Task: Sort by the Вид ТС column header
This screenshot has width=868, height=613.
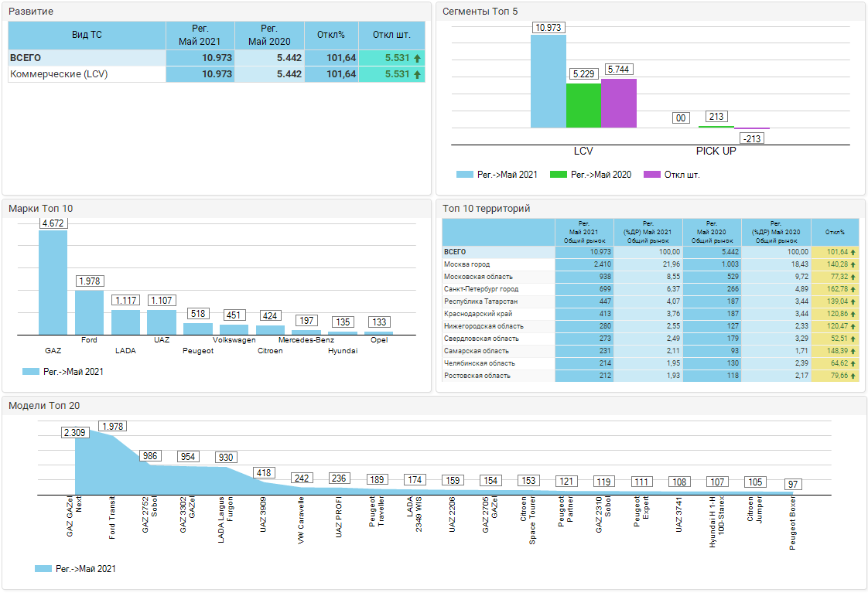Action: [x=87, y=36]
